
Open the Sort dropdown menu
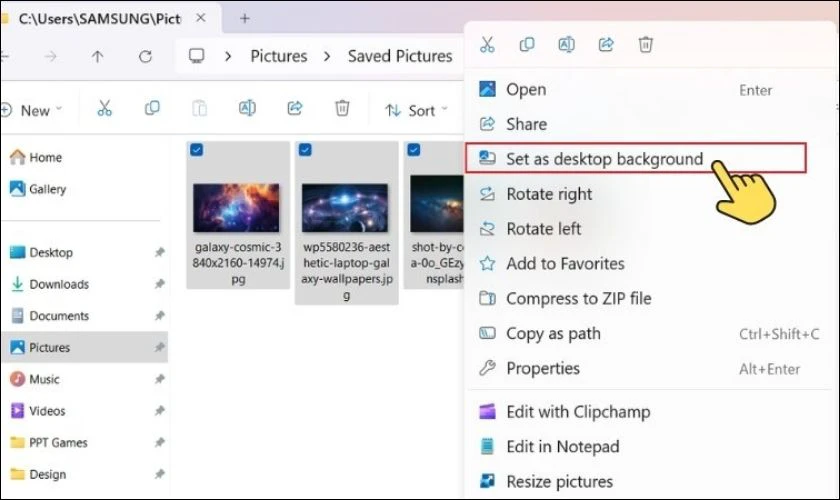[x=417, y=110]
